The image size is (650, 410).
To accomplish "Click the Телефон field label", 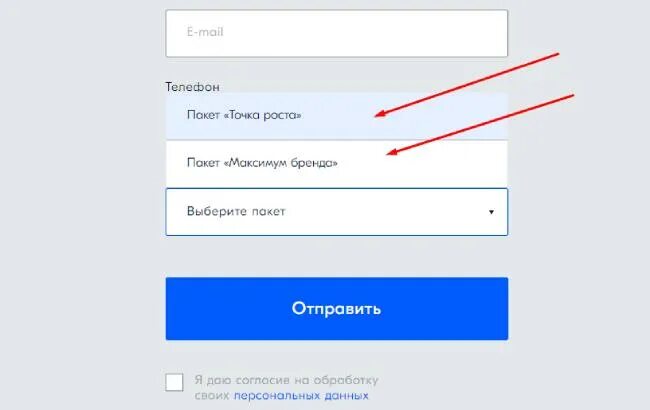I will click(192, 87).
